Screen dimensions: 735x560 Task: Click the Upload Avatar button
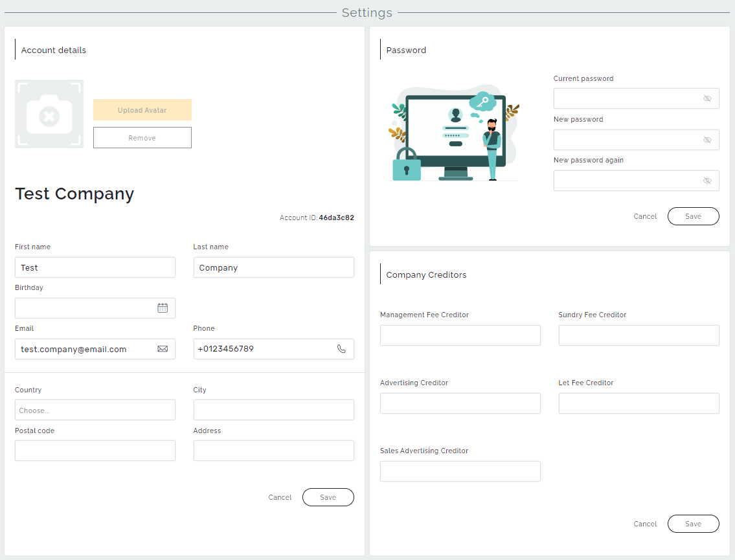point(142,109)
